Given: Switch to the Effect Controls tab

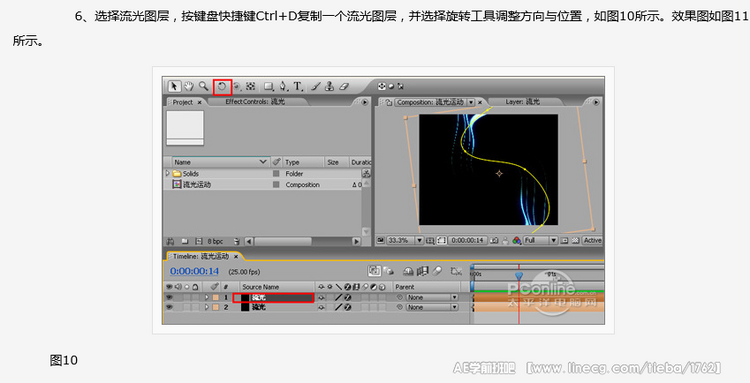Looking at the screenshot, I should tap(255, 101).
